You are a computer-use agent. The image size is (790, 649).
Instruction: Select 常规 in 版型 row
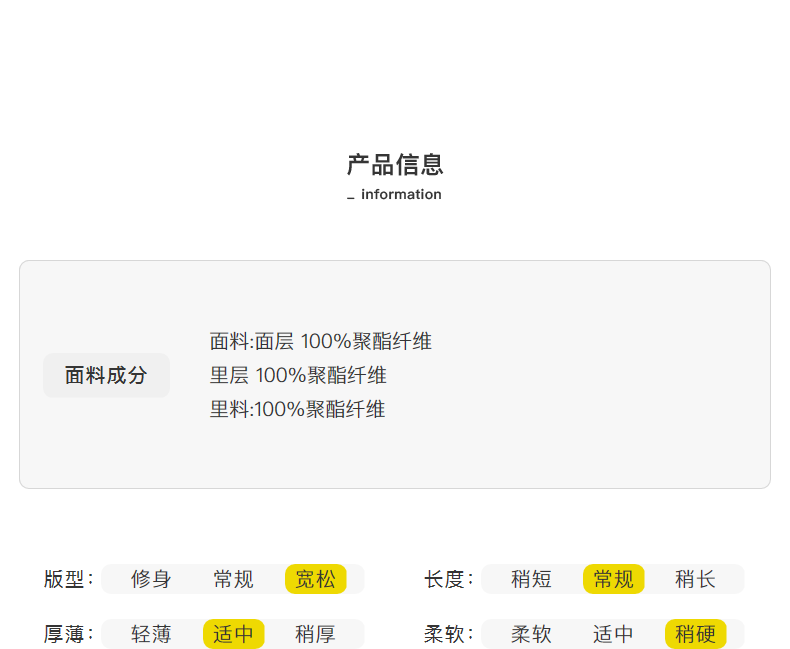pos(233,579)
